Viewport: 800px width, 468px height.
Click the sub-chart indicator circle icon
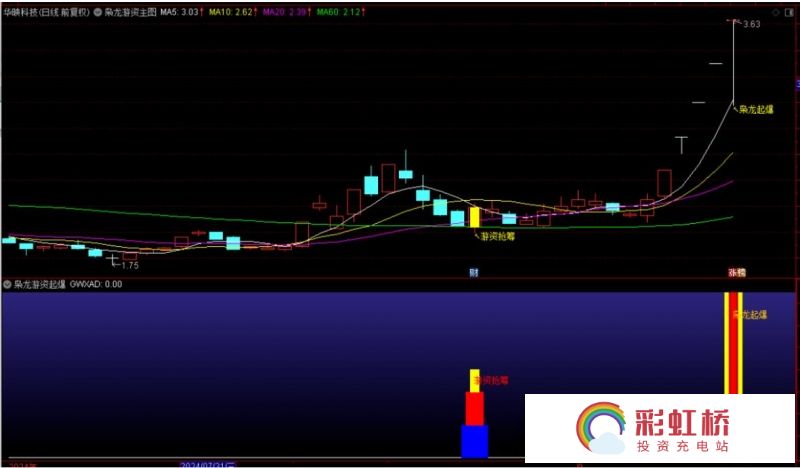[7, 284]
